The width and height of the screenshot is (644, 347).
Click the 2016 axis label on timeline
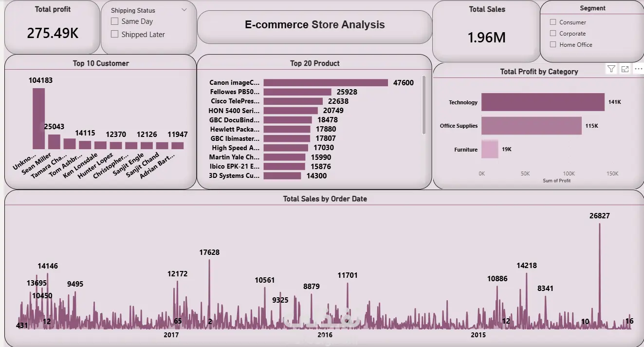pos(325,335)
